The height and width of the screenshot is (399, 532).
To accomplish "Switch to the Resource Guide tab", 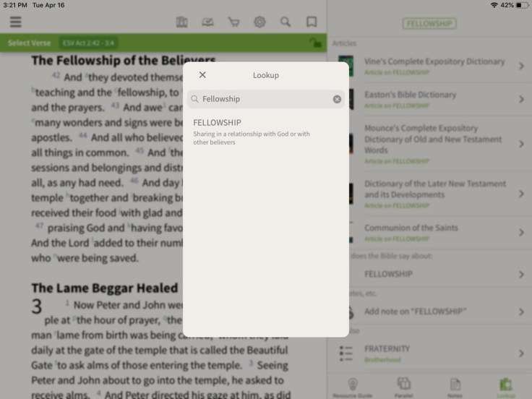I will click(353, 386).
